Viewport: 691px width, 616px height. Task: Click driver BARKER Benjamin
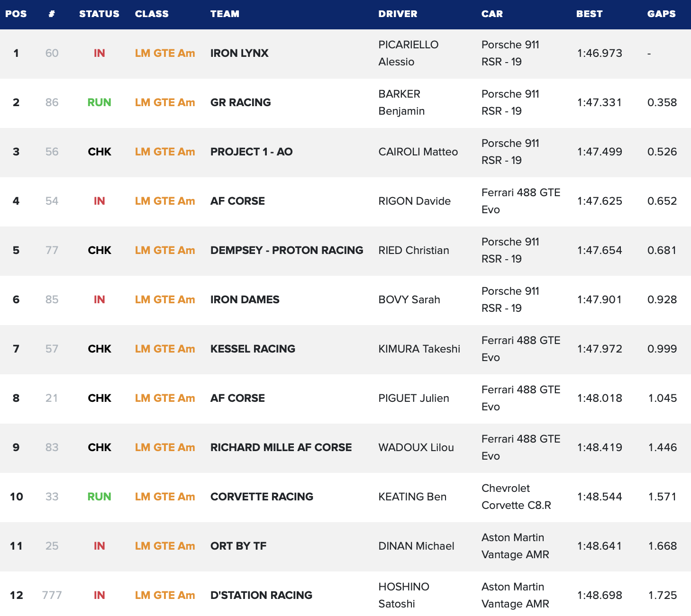[x=401, y=102]
